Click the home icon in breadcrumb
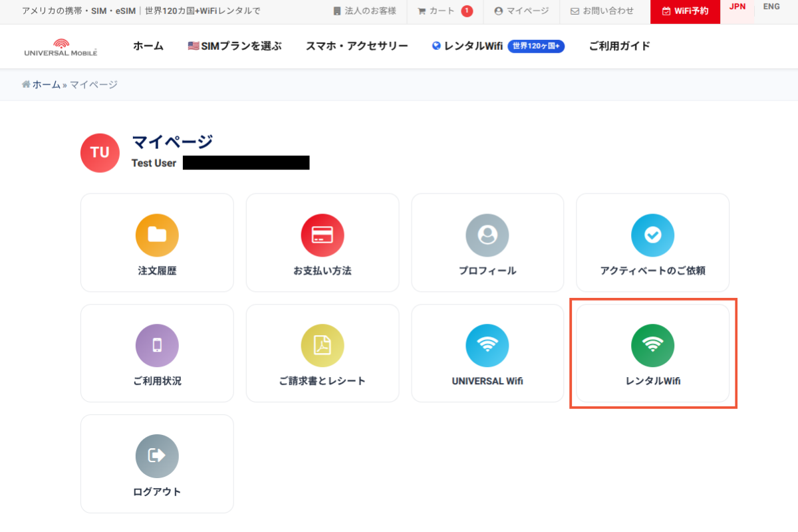 pyautogui.click(x=26, y=84)
